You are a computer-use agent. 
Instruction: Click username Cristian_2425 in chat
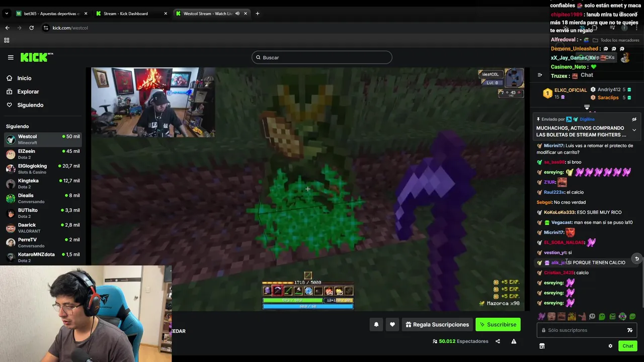pyautogui.click(x=559, y=273)
